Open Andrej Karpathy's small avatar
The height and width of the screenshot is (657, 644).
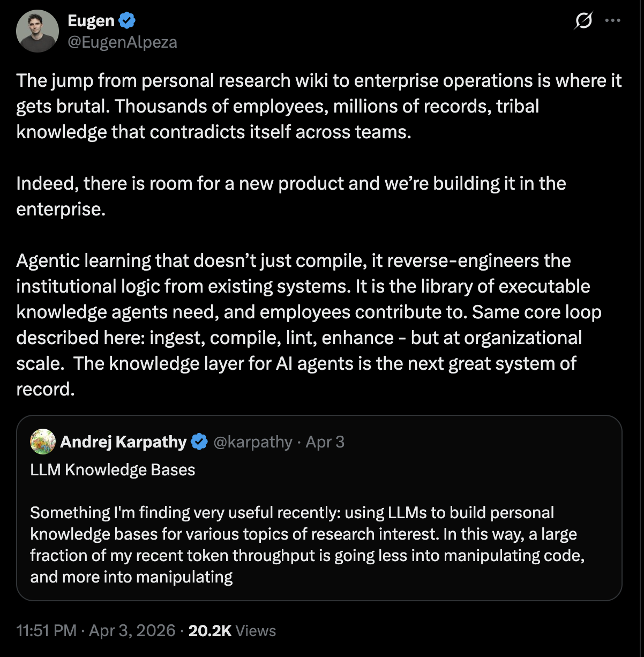pos(43,442)
